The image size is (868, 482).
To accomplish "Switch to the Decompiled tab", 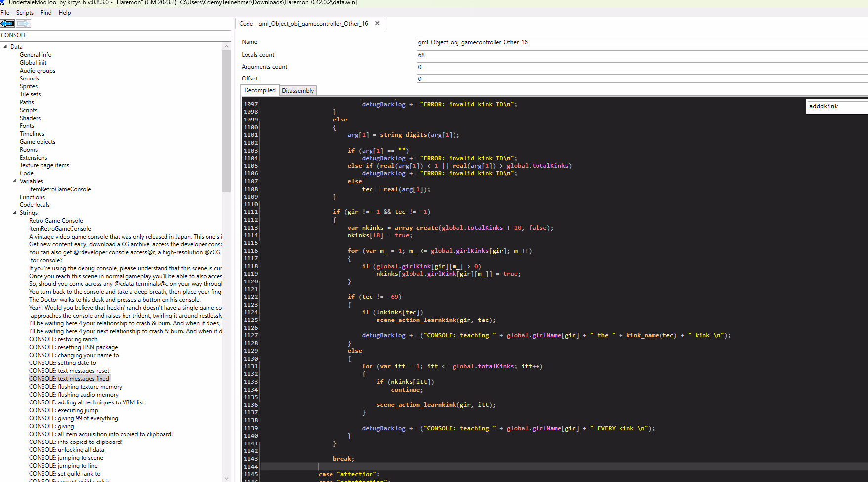I will (x=260, y=90).
